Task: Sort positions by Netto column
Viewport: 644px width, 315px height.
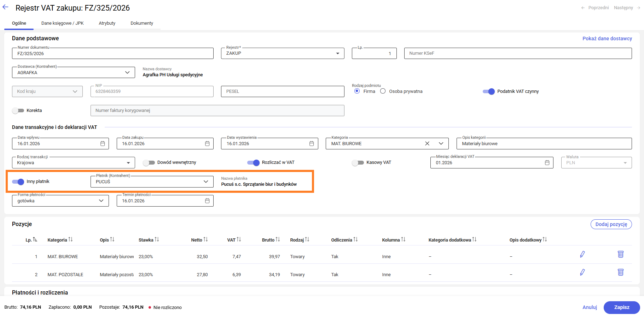Action: (x=205, y=239)
